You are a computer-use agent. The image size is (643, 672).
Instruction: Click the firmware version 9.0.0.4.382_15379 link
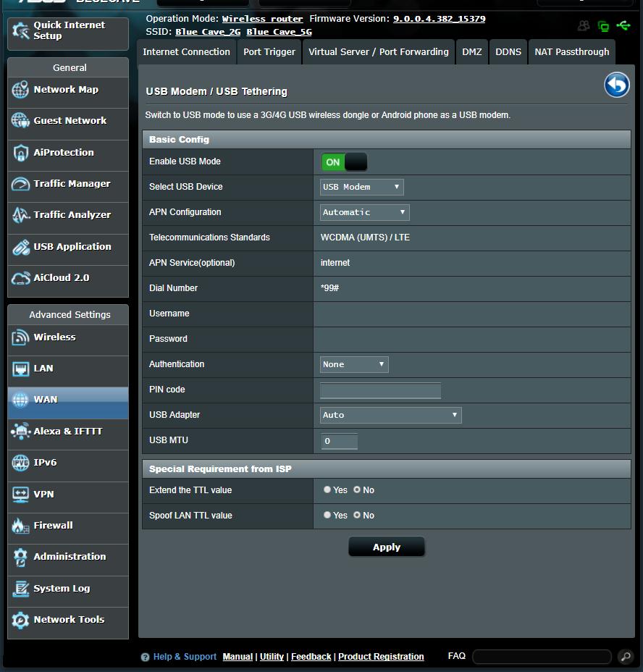coord(440,19)
